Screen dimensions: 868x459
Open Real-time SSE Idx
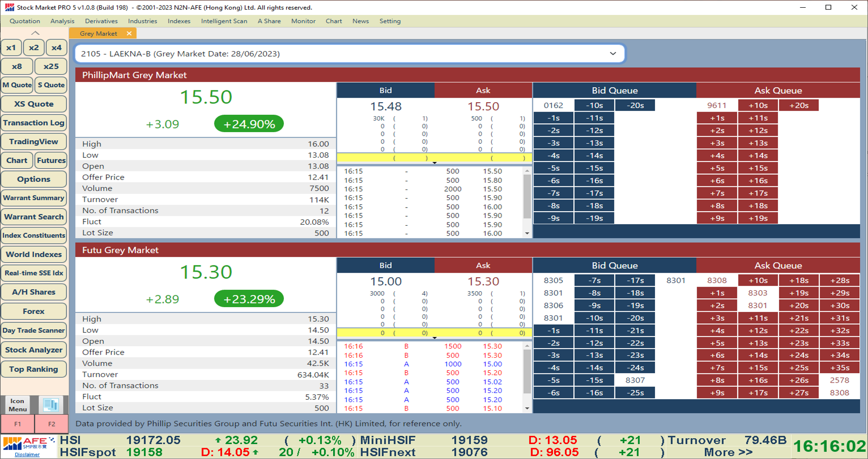click(34, 273)
